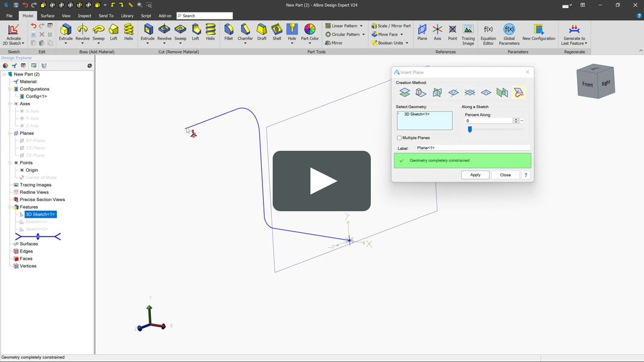Click the Percent Along value field
644x362 pixels.
click(489, 121)
